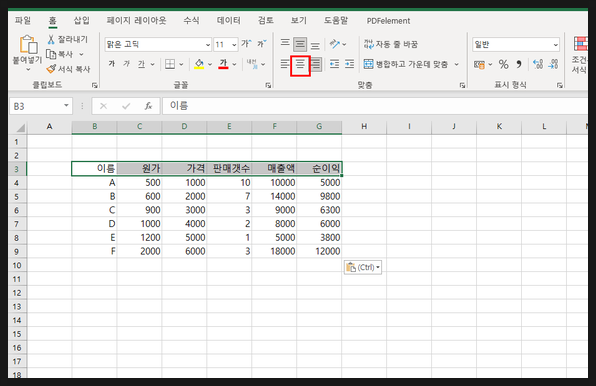596x386 pixels.
Task: Click the cancel X in formula bar
Action: pyautogui.click(x=103, y=106)
